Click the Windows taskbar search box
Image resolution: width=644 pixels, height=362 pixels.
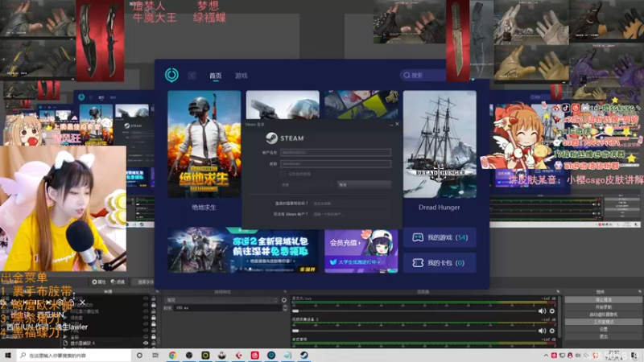[74, 356]
